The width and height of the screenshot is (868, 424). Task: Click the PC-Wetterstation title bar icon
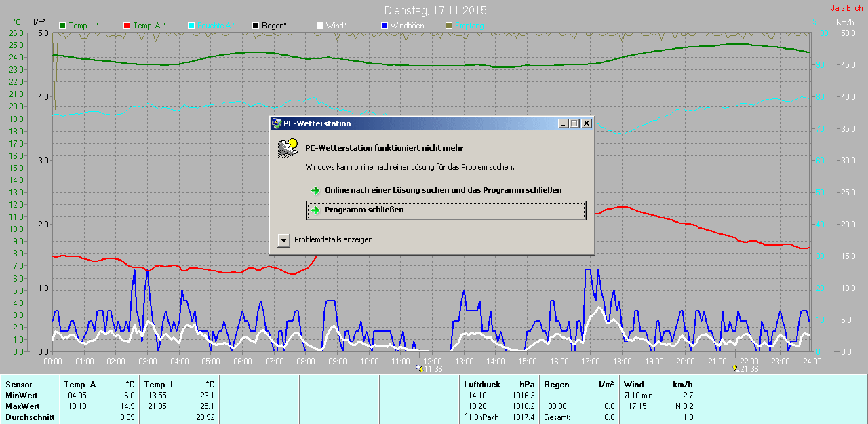277,123
